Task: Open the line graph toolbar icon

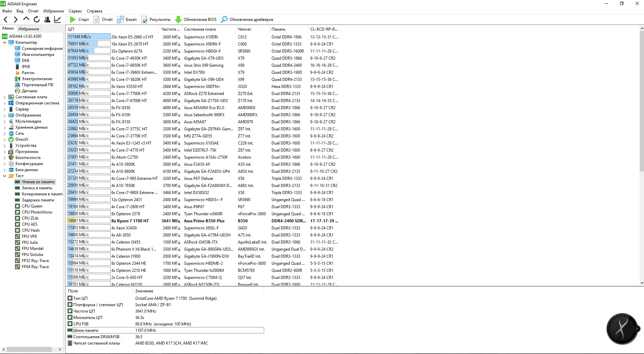Action: [x=58, y=20]
